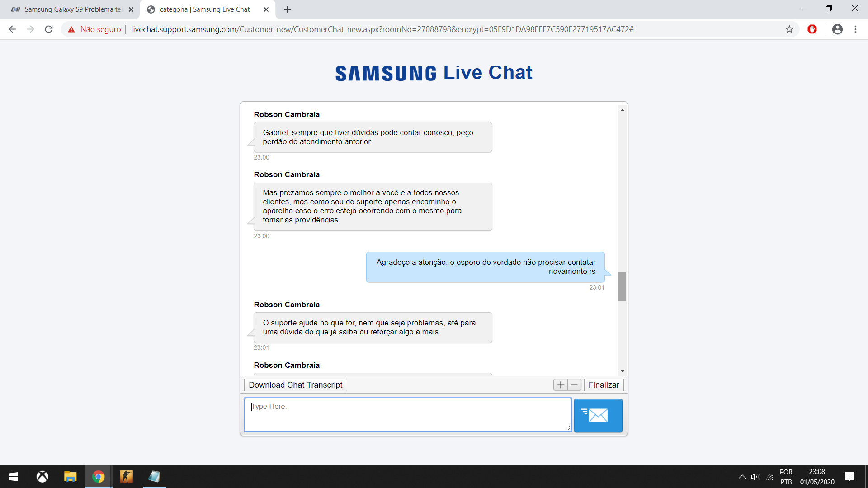Open the Counter-Strike game taskbar icon
The image size is (868, 488).
pos(126,477)
